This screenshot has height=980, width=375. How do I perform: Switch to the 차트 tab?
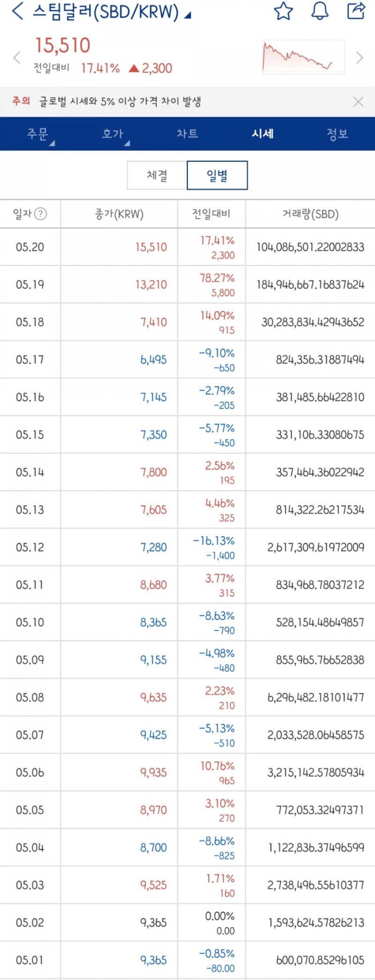(x=187, y=134)
